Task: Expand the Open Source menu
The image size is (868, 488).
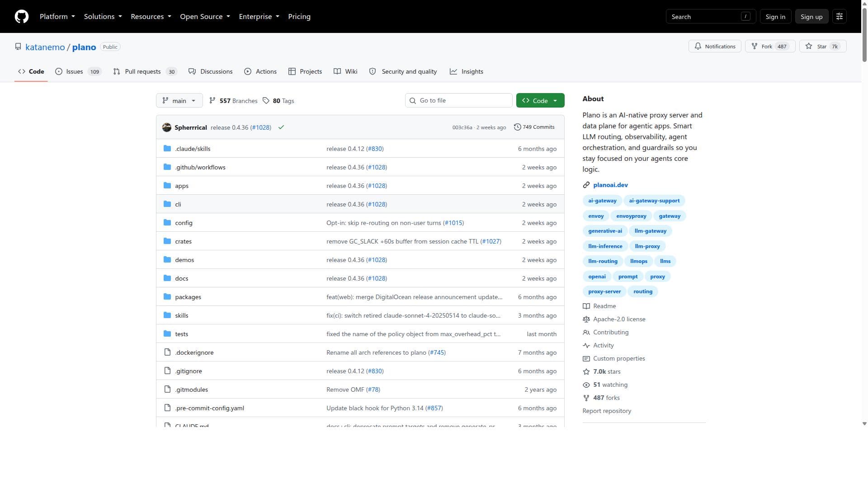Action: [205, 17]
